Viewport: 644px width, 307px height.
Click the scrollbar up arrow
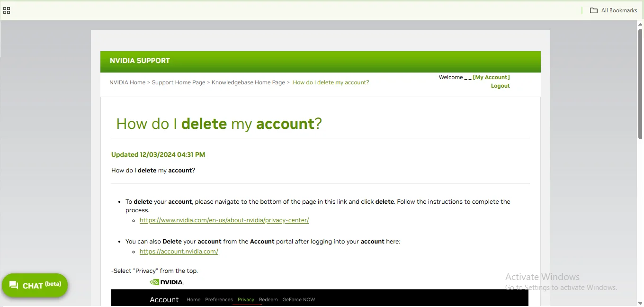click(640, 24)
